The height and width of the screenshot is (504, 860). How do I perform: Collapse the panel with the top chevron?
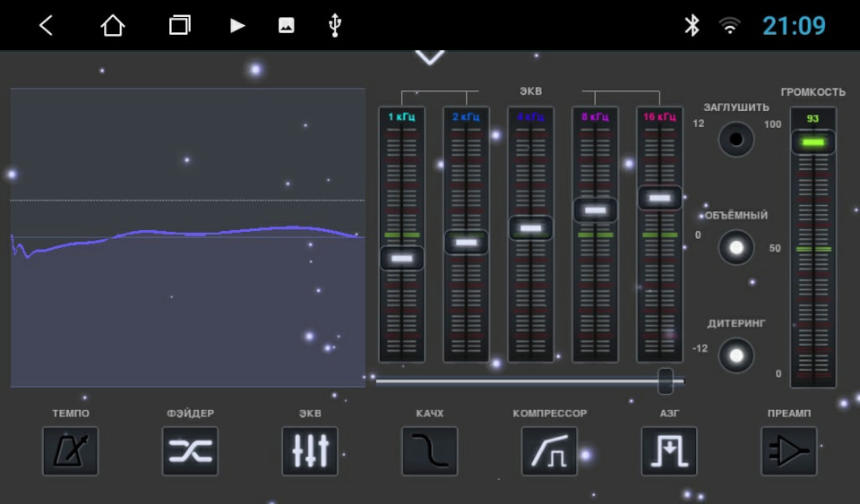429,57
